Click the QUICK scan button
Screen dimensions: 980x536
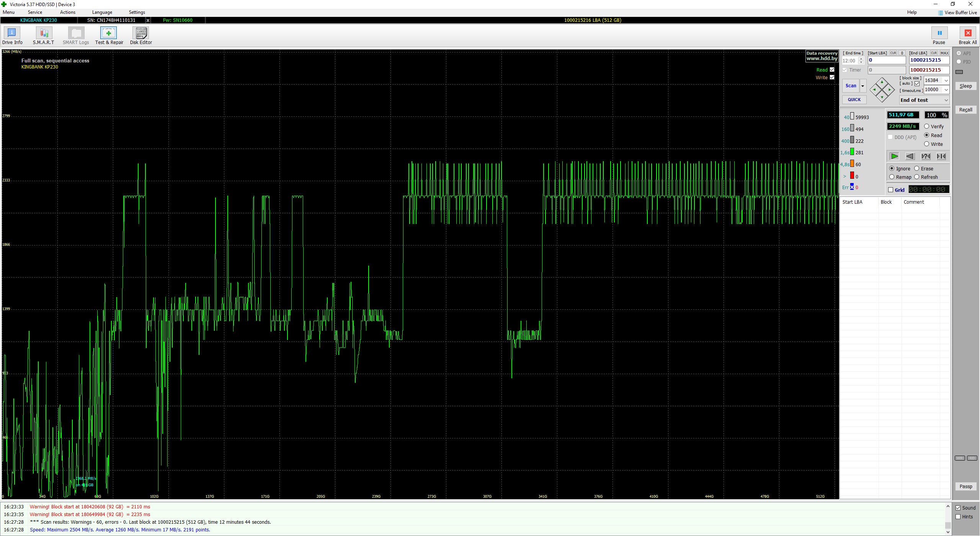pyautogui.click(x=854, y=100)
